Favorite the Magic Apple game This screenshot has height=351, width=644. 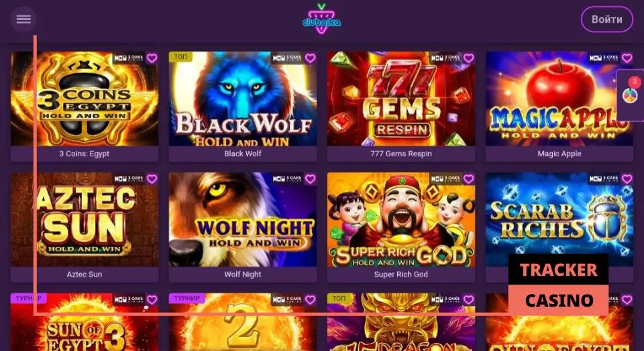(x=627, y=58)
